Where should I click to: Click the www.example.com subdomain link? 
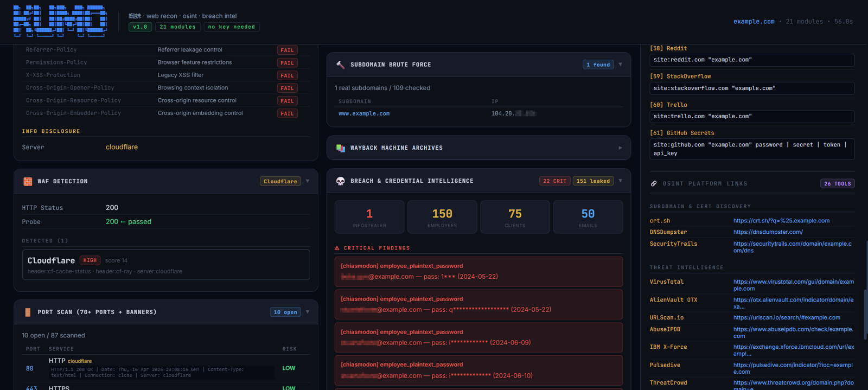[364, 114]
